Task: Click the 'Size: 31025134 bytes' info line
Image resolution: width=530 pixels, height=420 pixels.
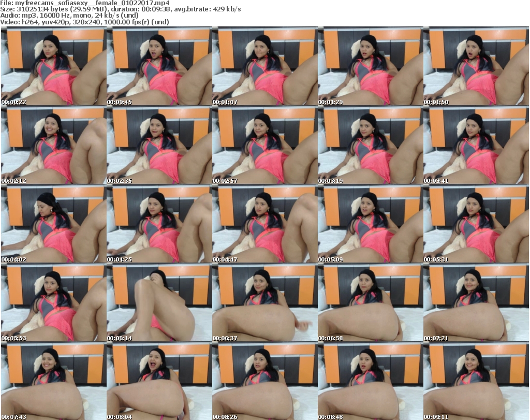Action: [x=121, y=9]
